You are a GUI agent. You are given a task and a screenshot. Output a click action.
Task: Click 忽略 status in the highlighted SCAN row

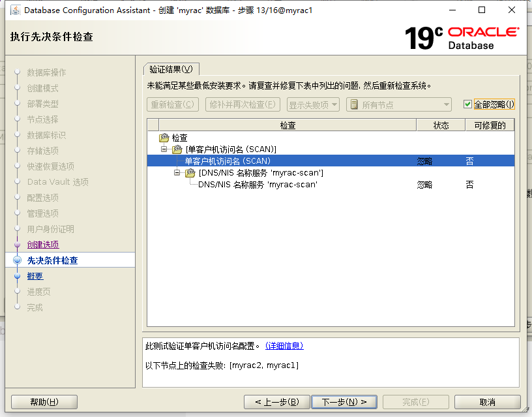click(425, 161)
